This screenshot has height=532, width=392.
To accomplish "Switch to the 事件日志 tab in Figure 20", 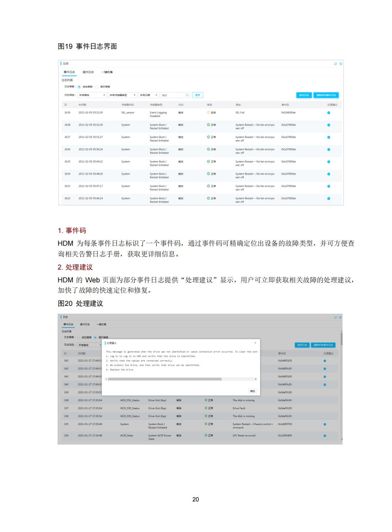I will click(x=69, y=324).
